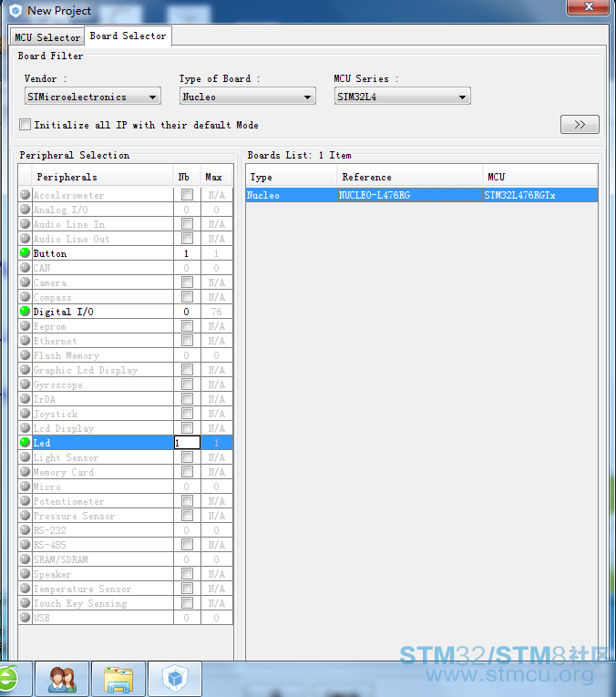This screenshot has height=697, width=616.
Task: Click the gray status dot beside Compass
Action: click(x=25, y=296)
